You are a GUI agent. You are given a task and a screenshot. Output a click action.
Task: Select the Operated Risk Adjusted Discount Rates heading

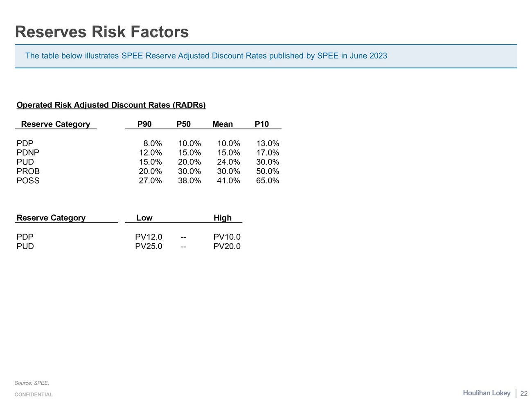pyautogui.click(x=111, y=105)
